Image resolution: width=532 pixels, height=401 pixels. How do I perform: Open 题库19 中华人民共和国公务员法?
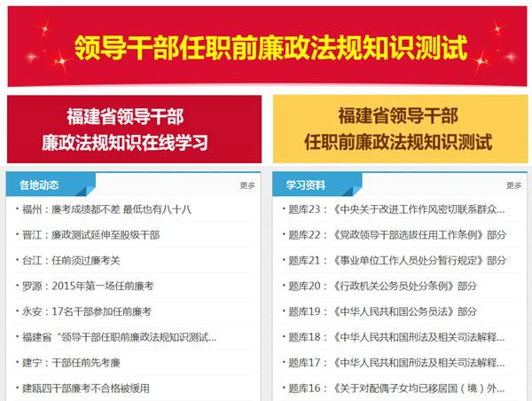click(x=382, y=311)
